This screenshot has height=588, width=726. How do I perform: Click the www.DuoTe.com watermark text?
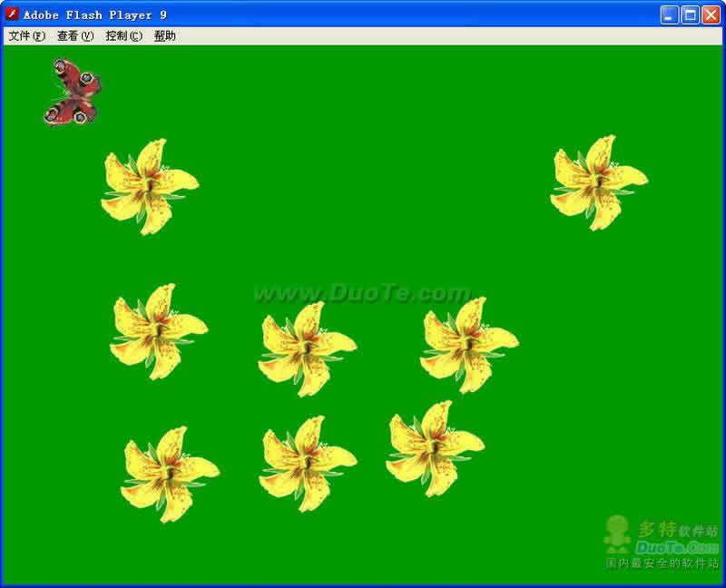point(362,293)
